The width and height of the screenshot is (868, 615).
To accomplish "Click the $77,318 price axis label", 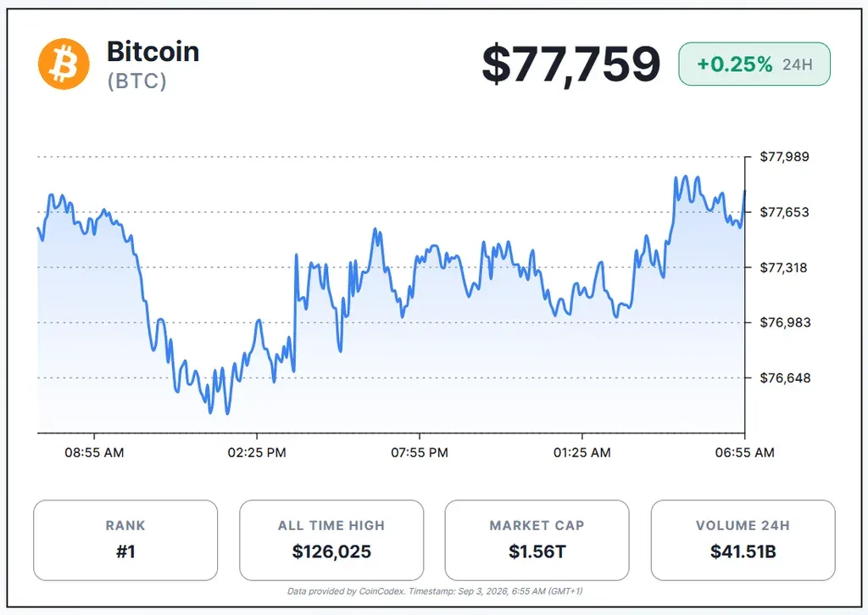I will pos(784,267).
